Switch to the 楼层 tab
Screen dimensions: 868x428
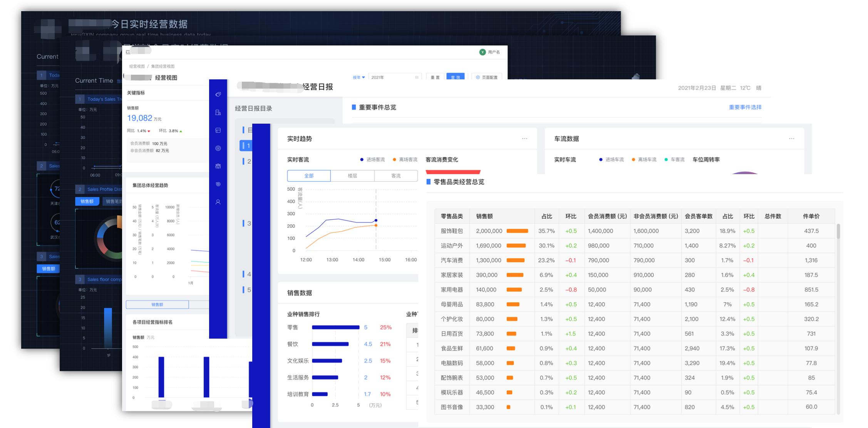coord(352,176)
